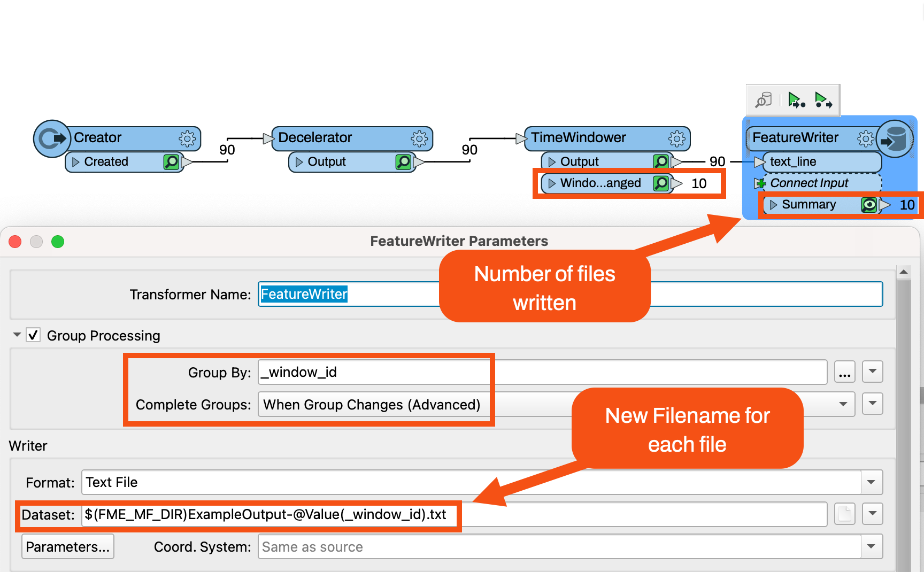Click the Dataset path input field
Screen dimensions: 924x572
[454, 514]
